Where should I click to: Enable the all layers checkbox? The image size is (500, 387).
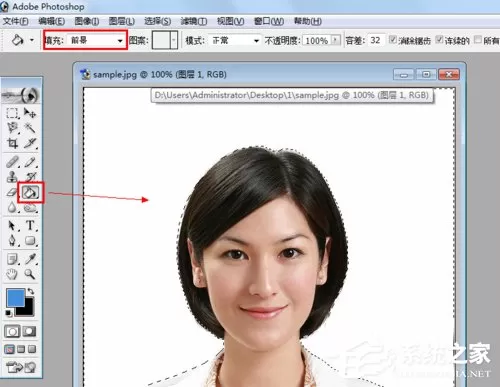478,40
